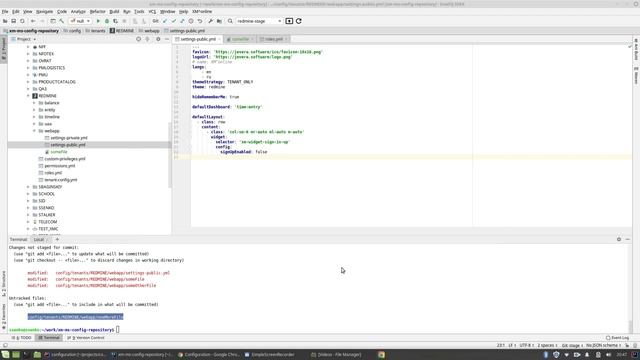Open Settings via the wrench icon
640x360 pixels.
click(x=211, y=21)
